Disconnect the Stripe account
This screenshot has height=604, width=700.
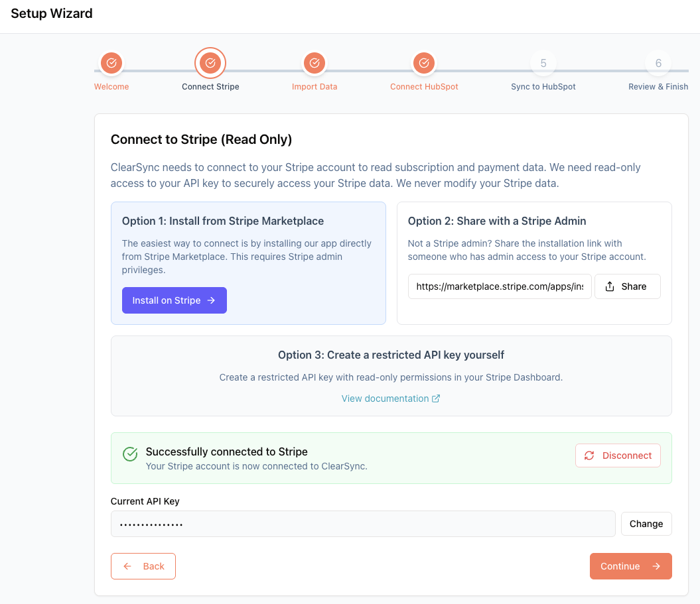pyautogui.click(x=618, y=455)
